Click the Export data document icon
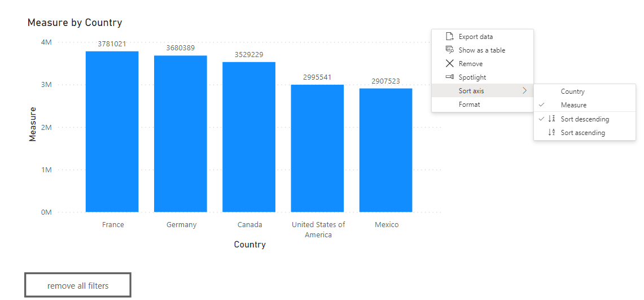 coord(450,37)
